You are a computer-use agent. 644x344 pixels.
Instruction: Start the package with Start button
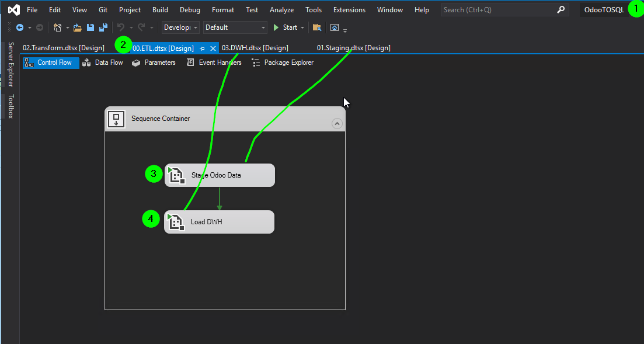point(286,27)
